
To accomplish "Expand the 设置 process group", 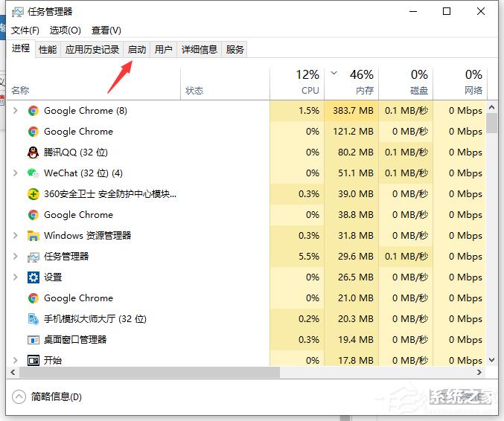I will point(15,277).
